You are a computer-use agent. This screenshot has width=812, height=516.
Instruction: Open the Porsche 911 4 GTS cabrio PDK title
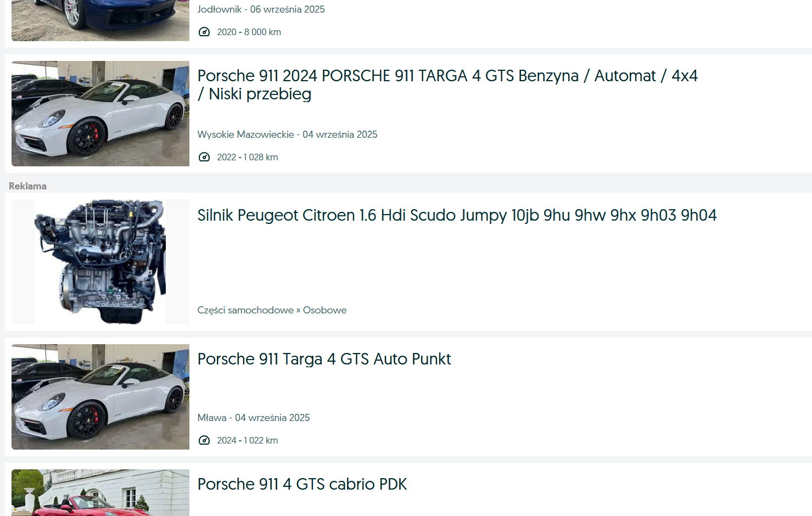tap(302, 484)
